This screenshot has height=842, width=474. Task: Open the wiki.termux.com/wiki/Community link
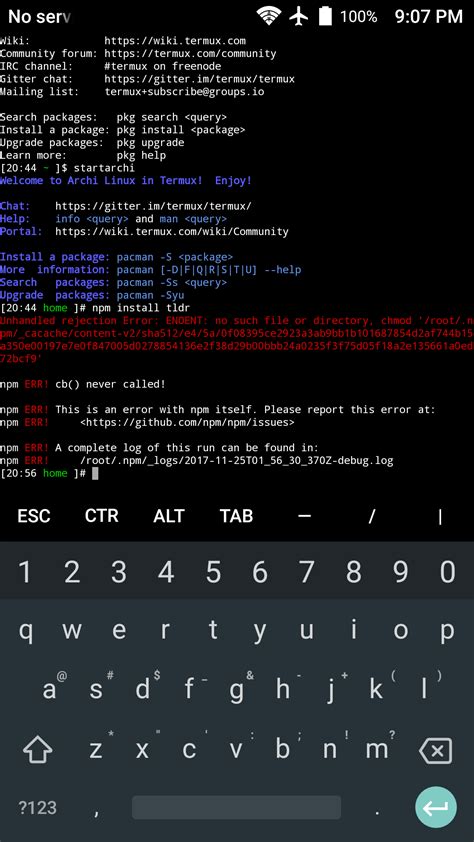point(172,231)
